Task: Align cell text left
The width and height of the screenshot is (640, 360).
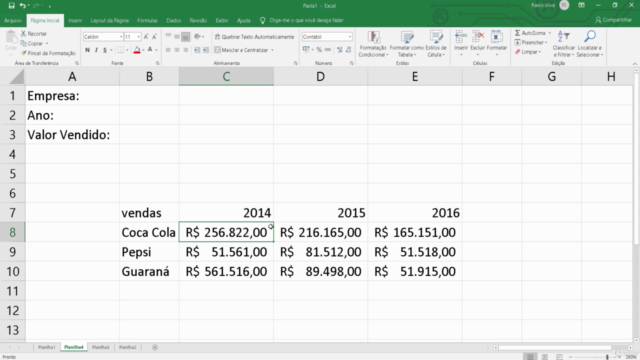Action: click(168, 50)
